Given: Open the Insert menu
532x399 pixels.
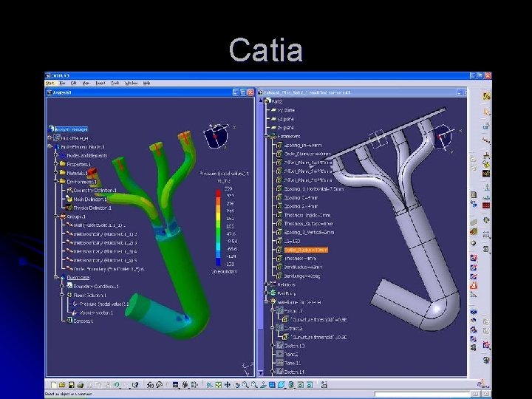Looking at the screenshot, I should (100, 83).
